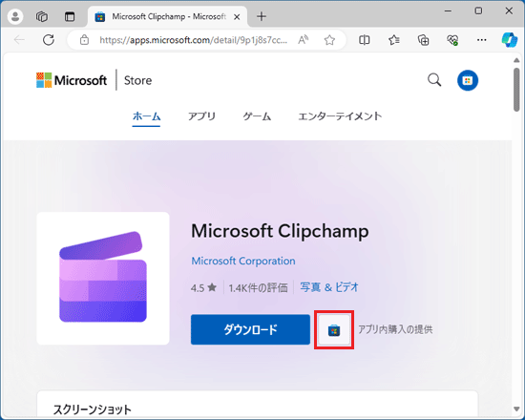
Task: Click the 4.5 star rating
Action: 203,287
